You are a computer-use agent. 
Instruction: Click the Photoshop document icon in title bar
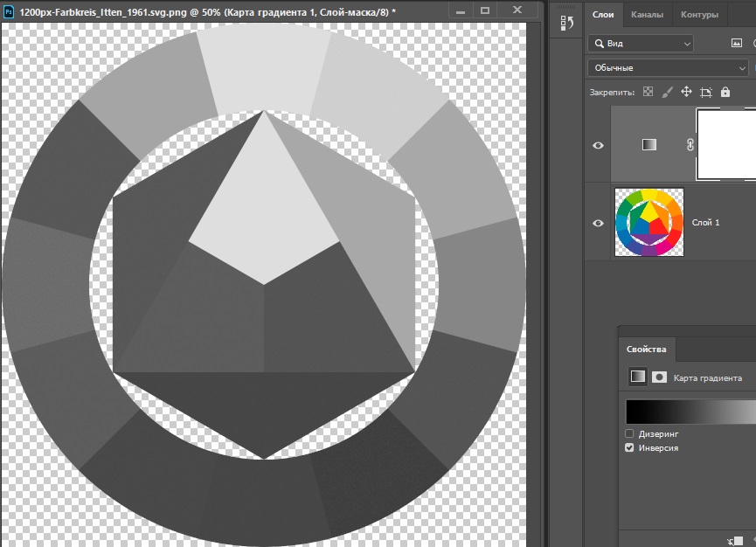point(9,11)
